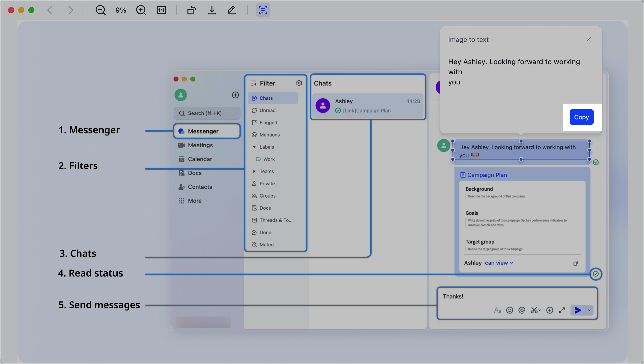Expand the Teams section

[x=254, y=171]
